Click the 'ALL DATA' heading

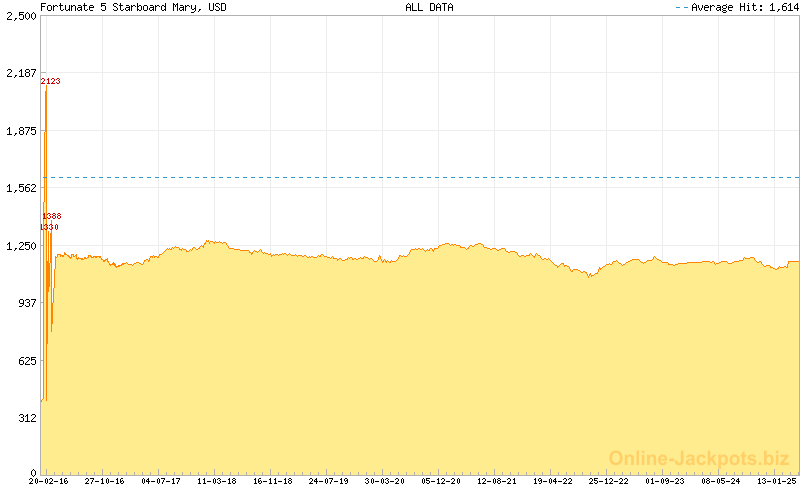coord(429,7)
